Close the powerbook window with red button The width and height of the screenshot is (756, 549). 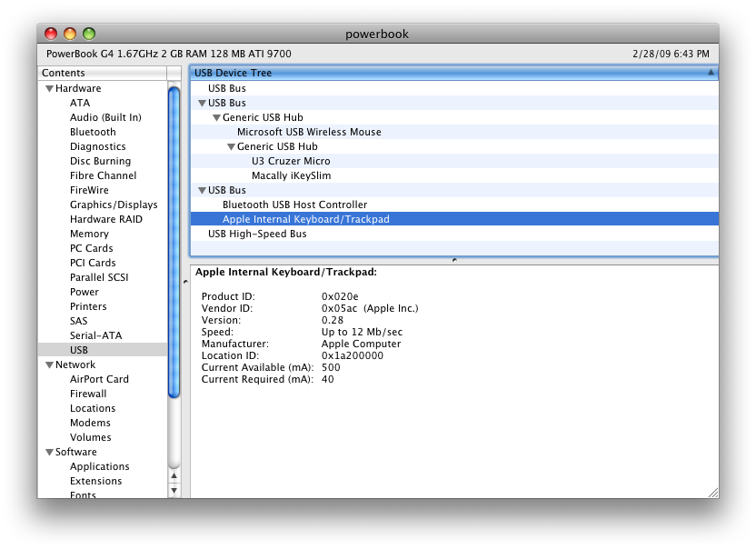pos(51,34)
